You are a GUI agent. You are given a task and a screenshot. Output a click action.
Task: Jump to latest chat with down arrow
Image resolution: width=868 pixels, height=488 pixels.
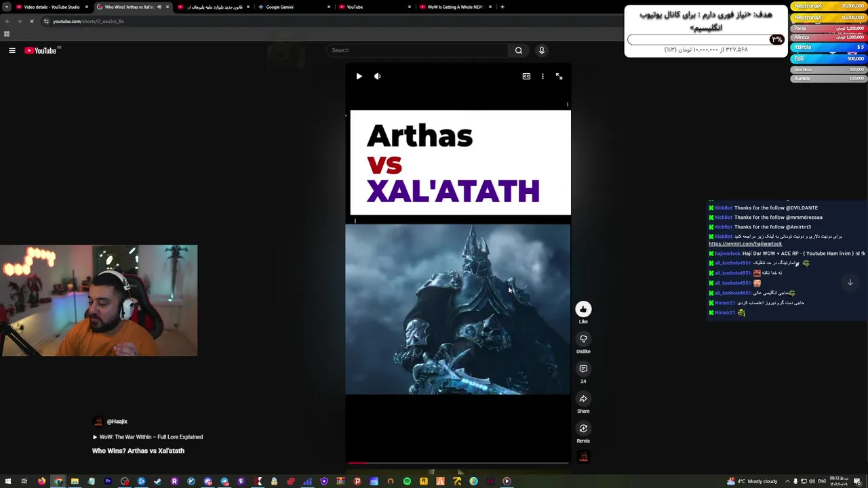[x=850, y=282]
